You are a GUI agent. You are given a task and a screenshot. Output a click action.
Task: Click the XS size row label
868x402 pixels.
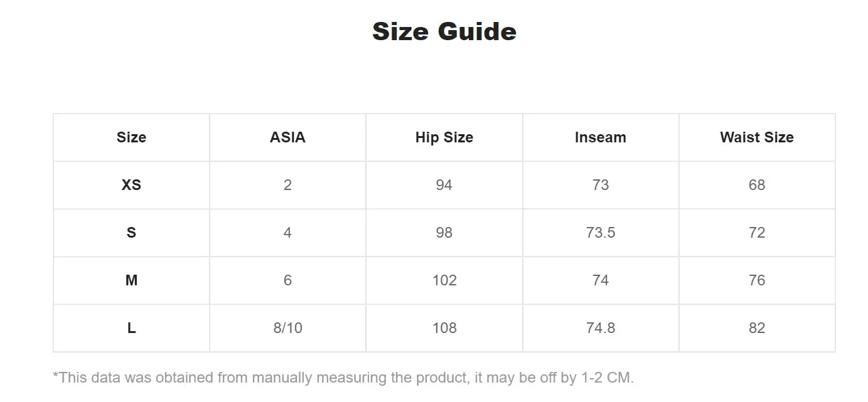(131, 185)
